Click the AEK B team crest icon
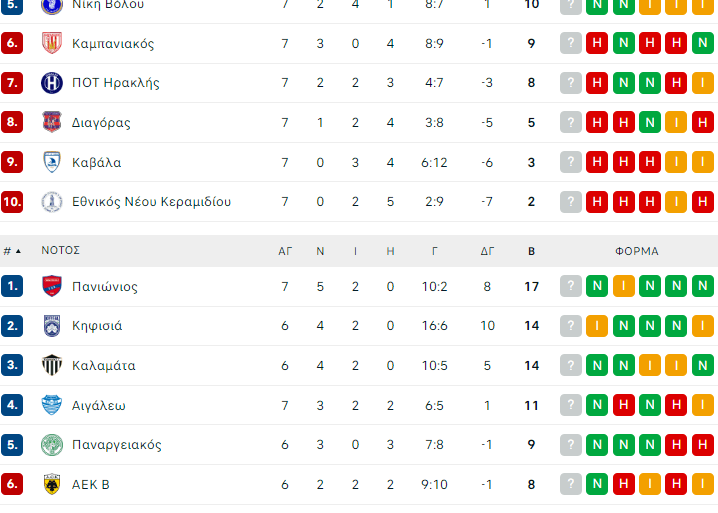 pyautogui.click(x=52, y=484)
